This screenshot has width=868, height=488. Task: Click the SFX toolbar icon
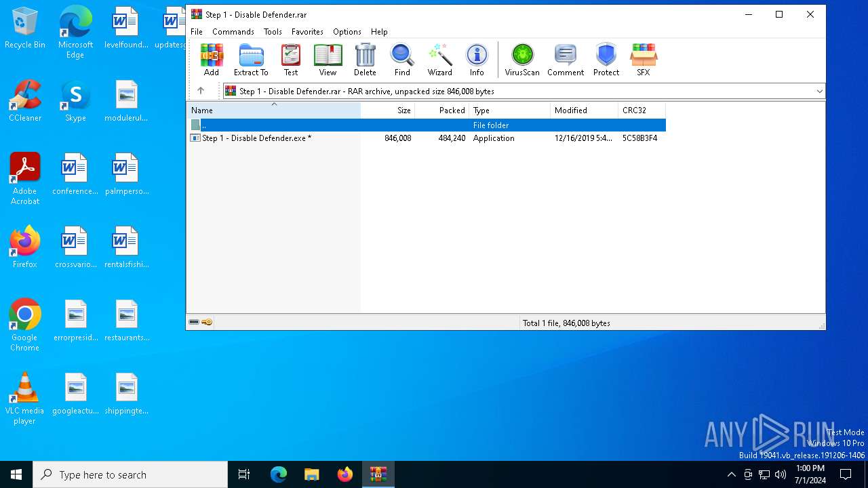644,60
